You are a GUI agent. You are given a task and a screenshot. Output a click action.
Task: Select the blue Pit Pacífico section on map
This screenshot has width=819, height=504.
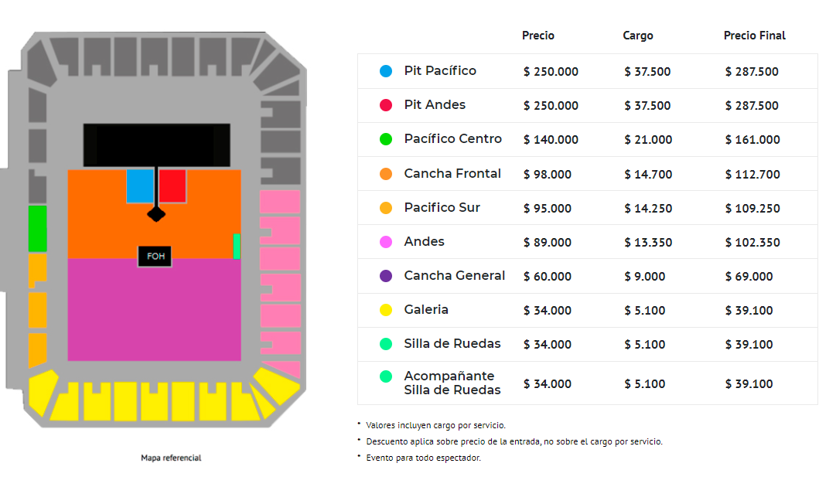pos(140,186)
